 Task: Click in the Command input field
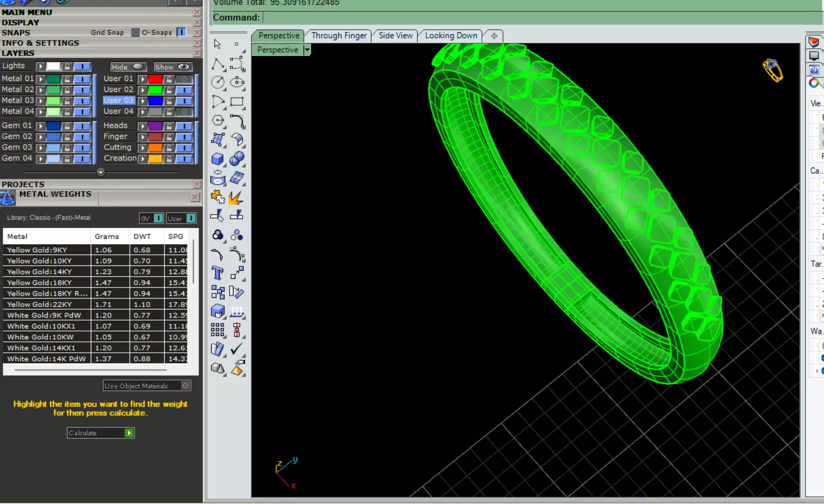pos(541,17)
